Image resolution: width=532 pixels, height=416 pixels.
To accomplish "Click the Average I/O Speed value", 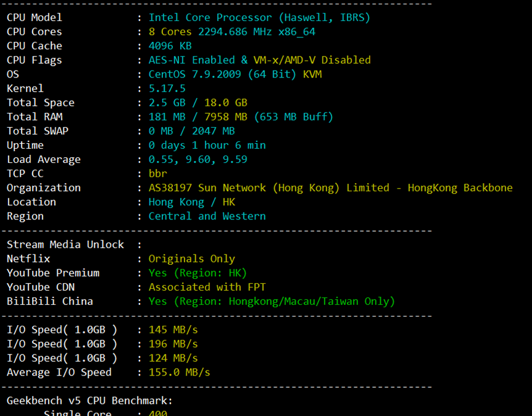I will 179,372.
